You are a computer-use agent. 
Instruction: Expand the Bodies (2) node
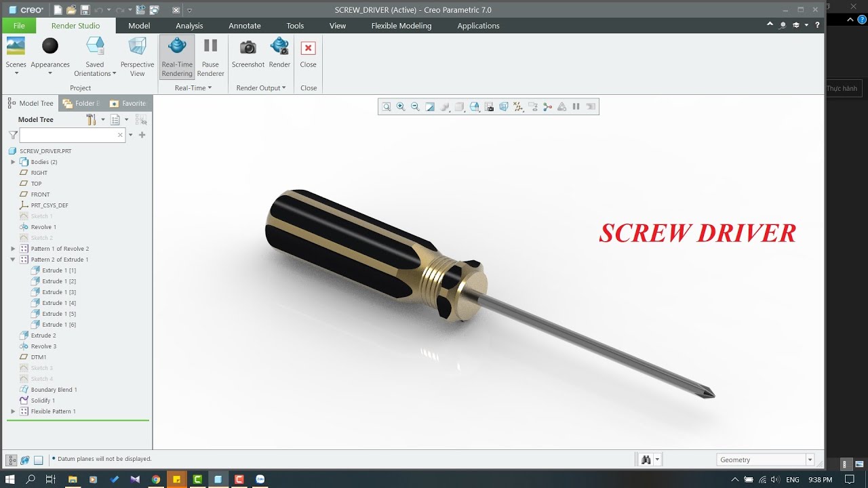pyautogui.click(x=13, y=162)
